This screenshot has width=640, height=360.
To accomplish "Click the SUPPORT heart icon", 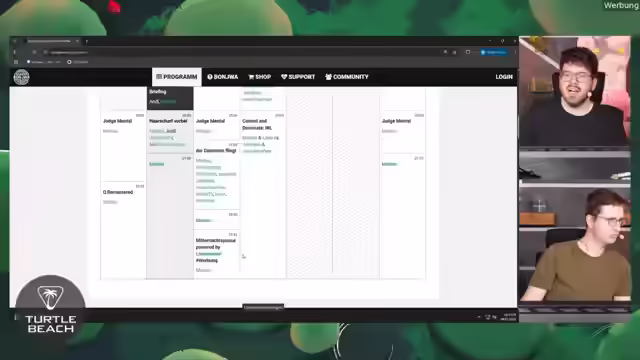I will (284, 77).
